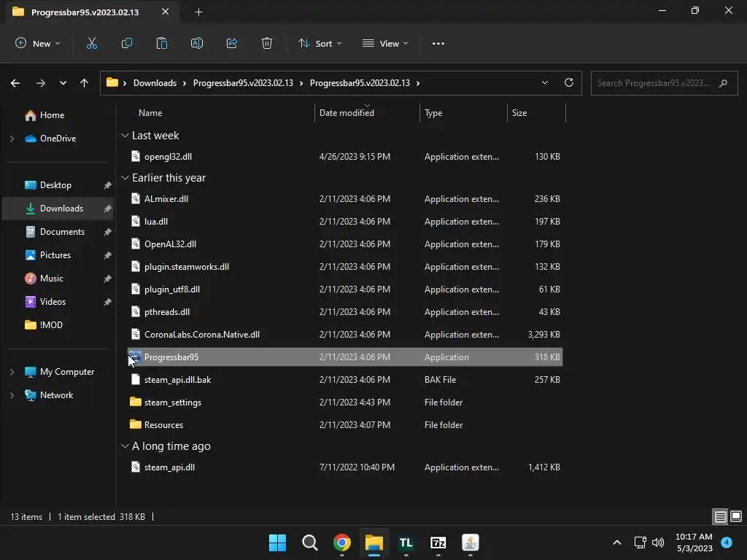Select the opengl32.dll file
Viewport: 747px width, 560px height.
point(345,157)
